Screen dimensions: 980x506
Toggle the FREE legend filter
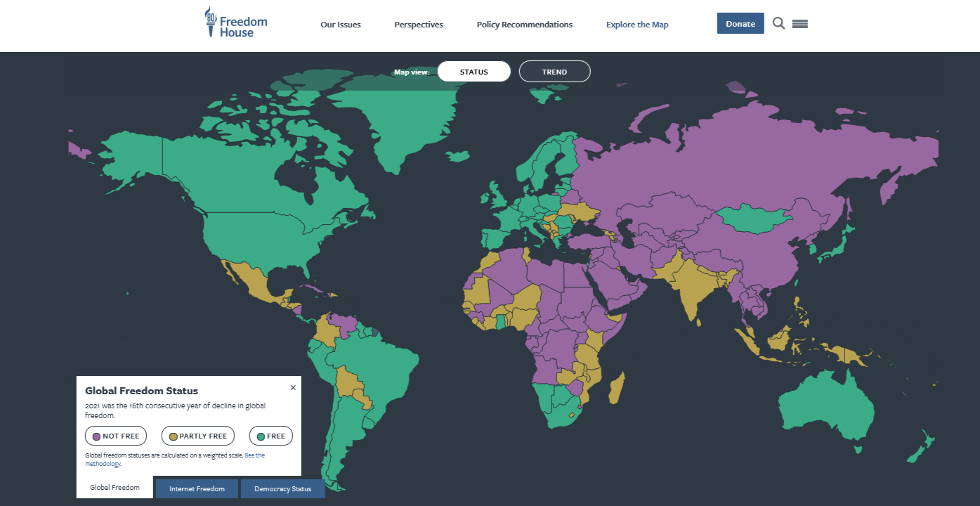(271, 436)
